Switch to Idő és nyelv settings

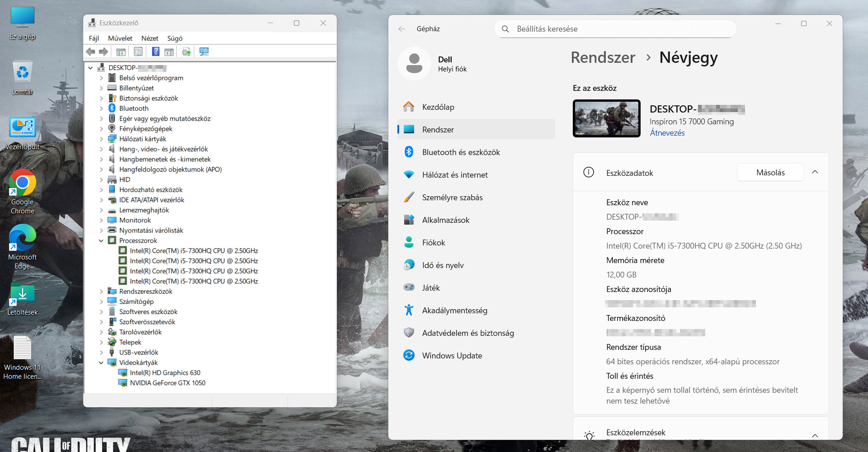476,265
